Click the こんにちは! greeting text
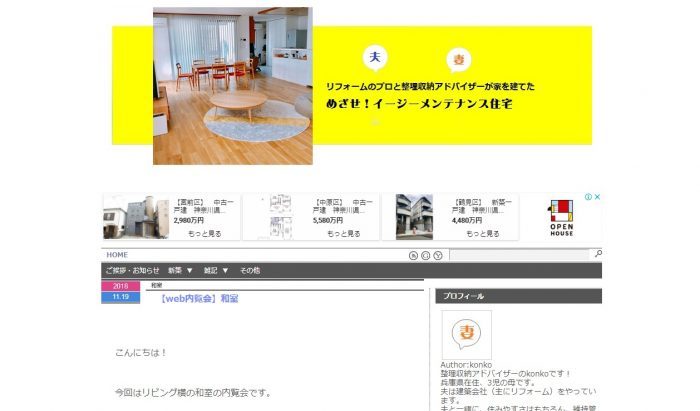 tap(141, 353)
